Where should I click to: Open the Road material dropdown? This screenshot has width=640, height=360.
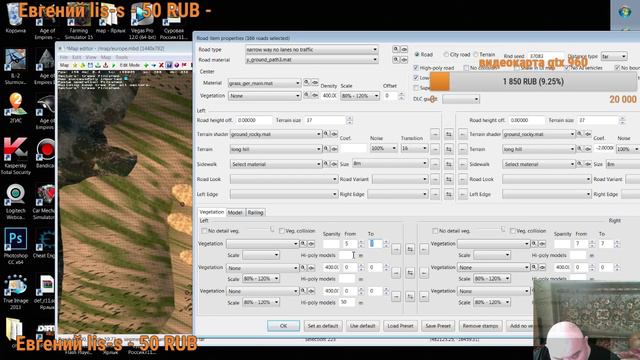click(312, 60)
